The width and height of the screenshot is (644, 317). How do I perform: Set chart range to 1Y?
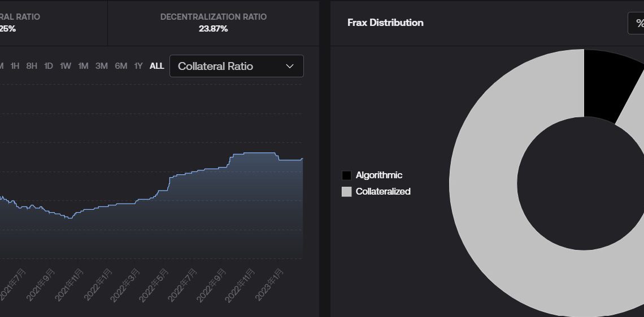[138, 66]
